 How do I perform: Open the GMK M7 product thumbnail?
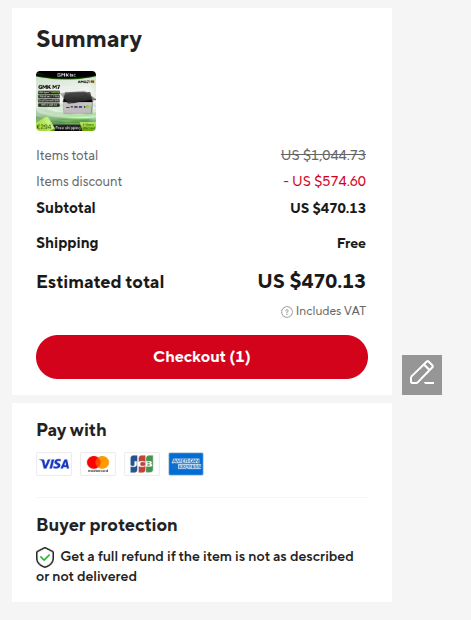click(66, 101)
